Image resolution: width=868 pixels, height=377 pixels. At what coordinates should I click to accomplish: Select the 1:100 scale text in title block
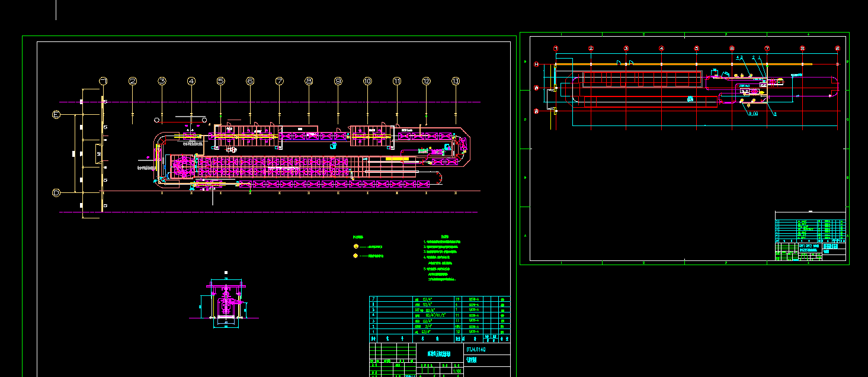[457, 372]
